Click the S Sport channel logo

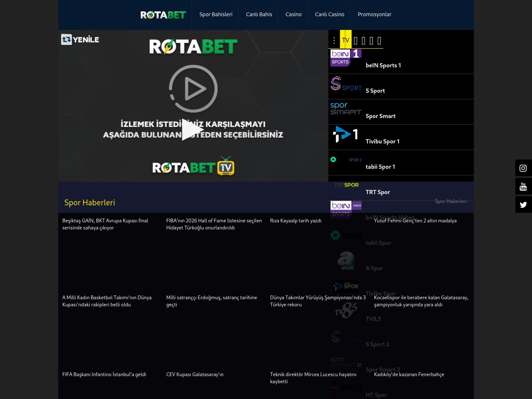tap(346, 84)
